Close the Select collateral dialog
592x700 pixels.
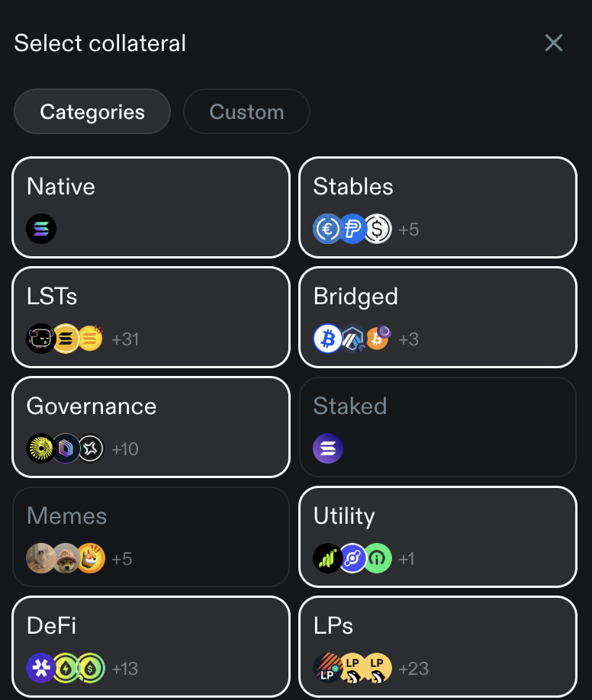tap(554, 43)
